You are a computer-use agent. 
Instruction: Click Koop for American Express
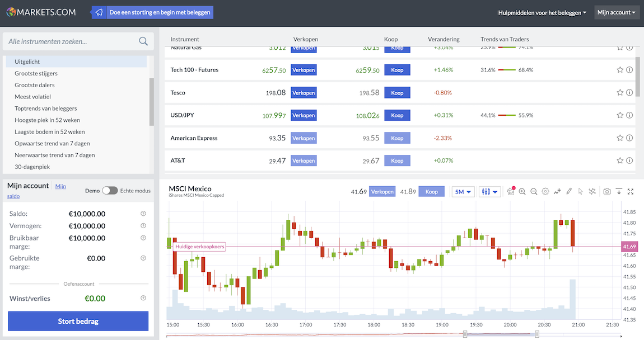pyautogui.click(x=397, y=138)
